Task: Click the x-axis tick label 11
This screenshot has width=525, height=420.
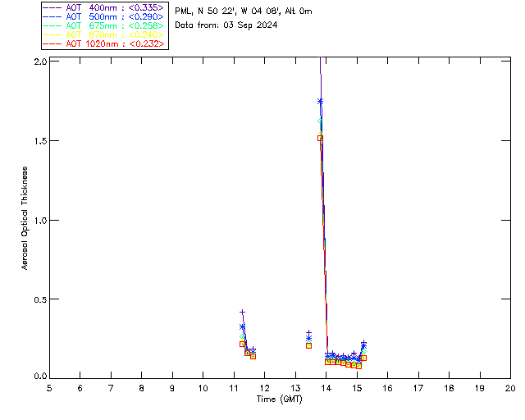Action: point(234,388)
